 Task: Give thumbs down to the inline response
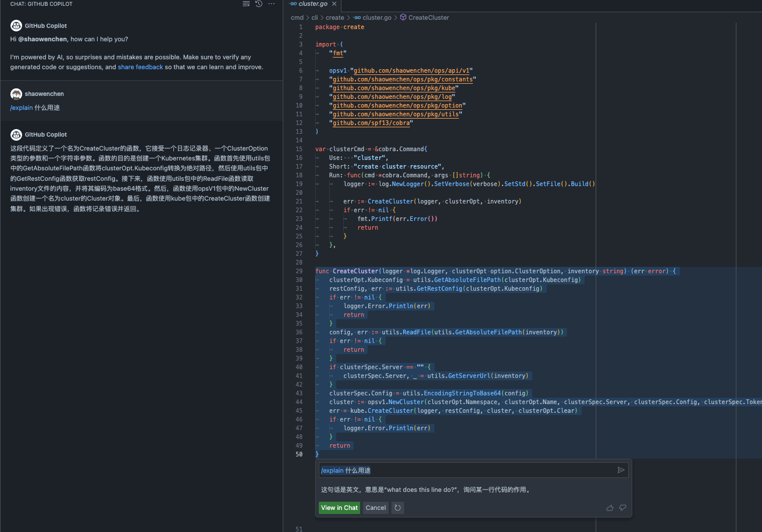pyautogui.click(x=622, y=508)
